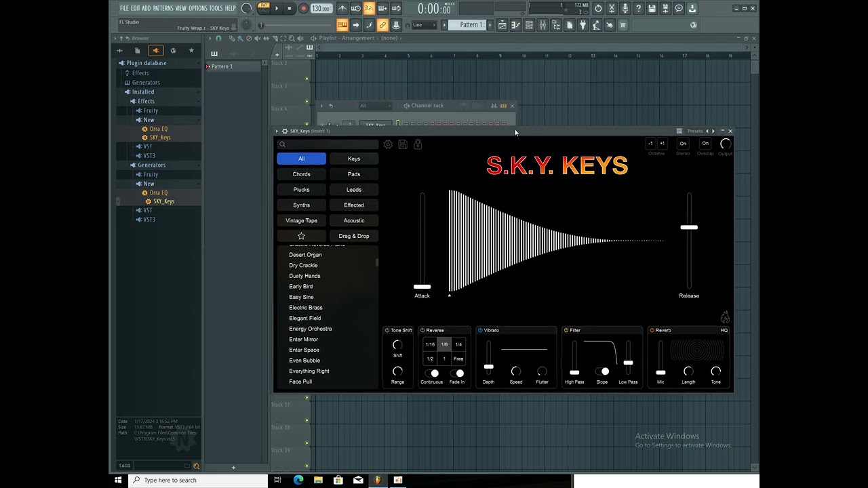
Task: Select the All category filter
Action: point(301,159)
